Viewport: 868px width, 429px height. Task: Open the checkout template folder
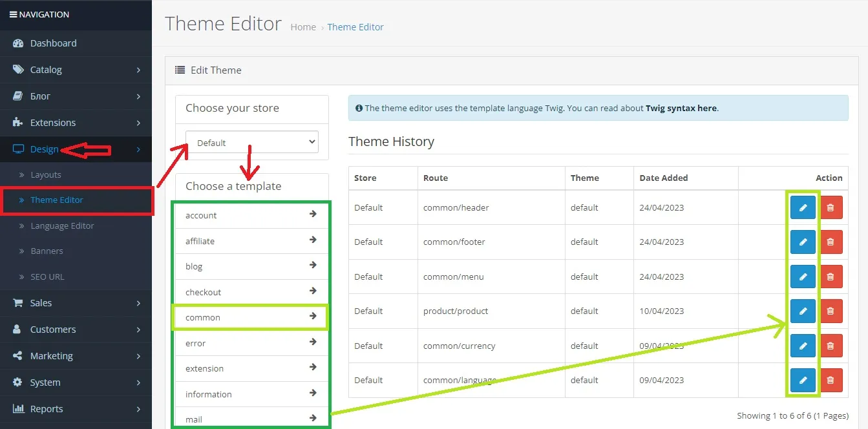[x=251, y=292]
